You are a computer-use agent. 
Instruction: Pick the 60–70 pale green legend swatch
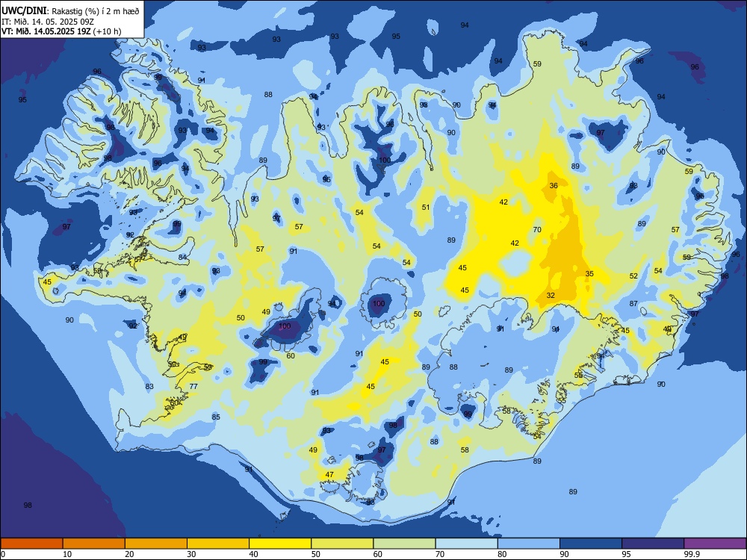(404, 544)
